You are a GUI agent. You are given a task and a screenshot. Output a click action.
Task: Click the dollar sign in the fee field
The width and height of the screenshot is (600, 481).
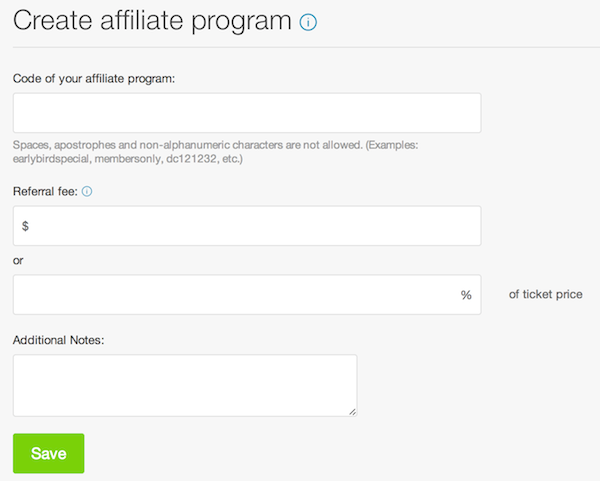[x=25, y=226]
